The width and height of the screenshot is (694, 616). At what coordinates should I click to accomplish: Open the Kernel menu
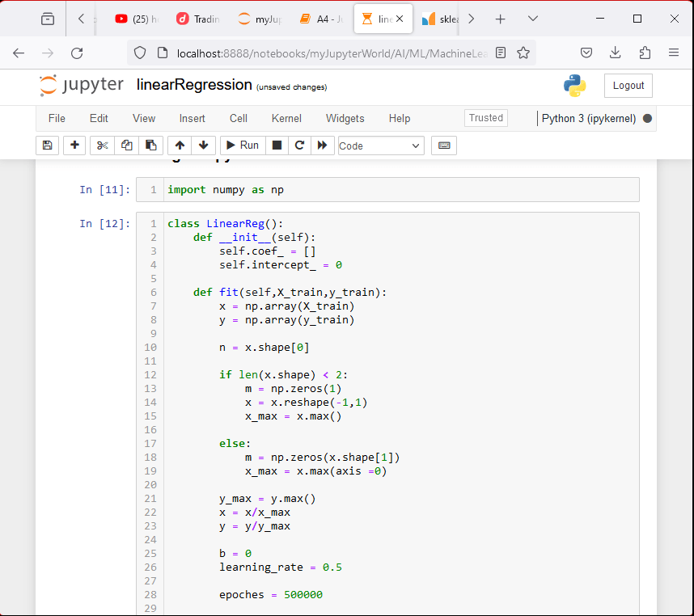286,118
